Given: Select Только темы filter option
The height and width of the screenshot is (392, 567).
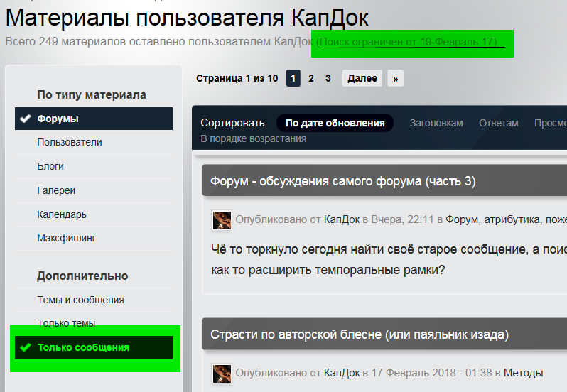Looking at the screenshot, I should [66, 323].
